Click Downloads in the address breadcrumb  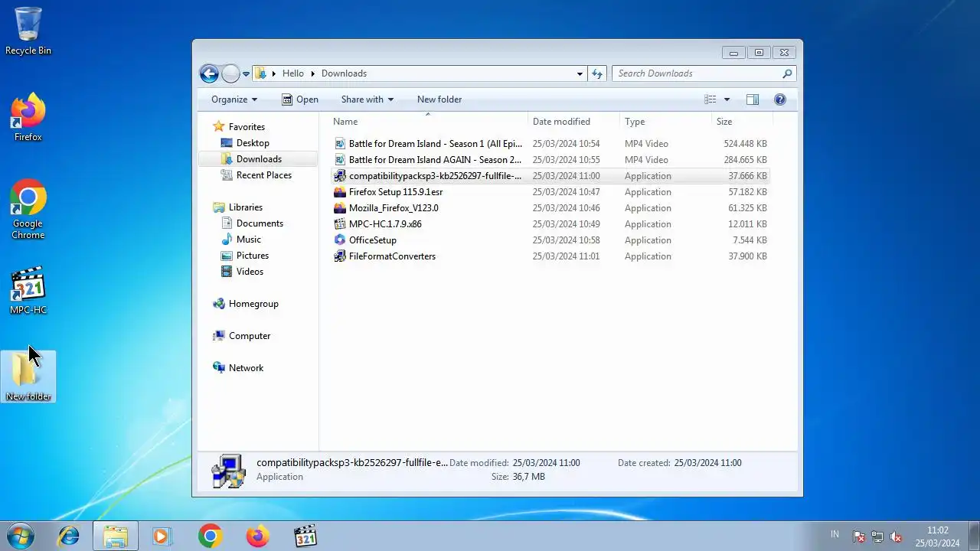344,73
